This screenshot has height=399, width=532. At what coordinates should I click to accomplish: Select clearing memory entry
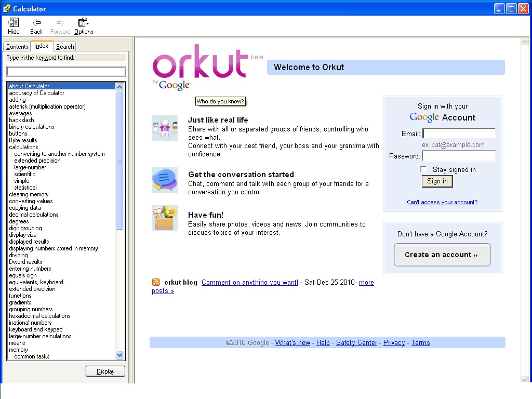[29, 194]
